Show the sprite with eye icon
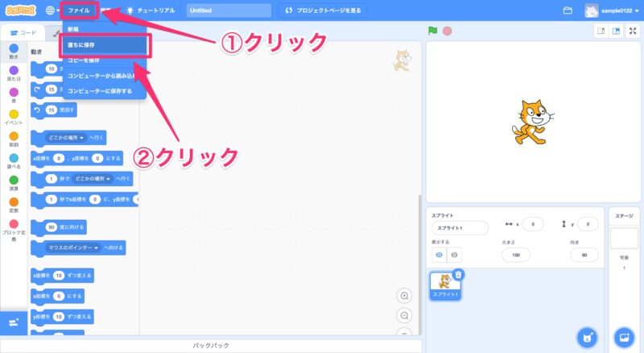This screenshot has width=644, height=353. [x=440, y=255]
